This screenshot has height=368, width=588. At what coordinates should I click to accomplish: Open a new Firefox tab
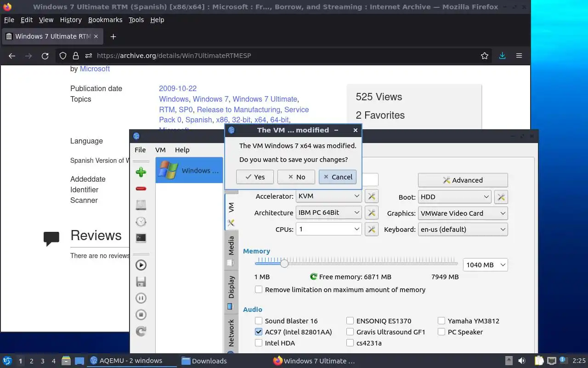[x=113, y=36]
